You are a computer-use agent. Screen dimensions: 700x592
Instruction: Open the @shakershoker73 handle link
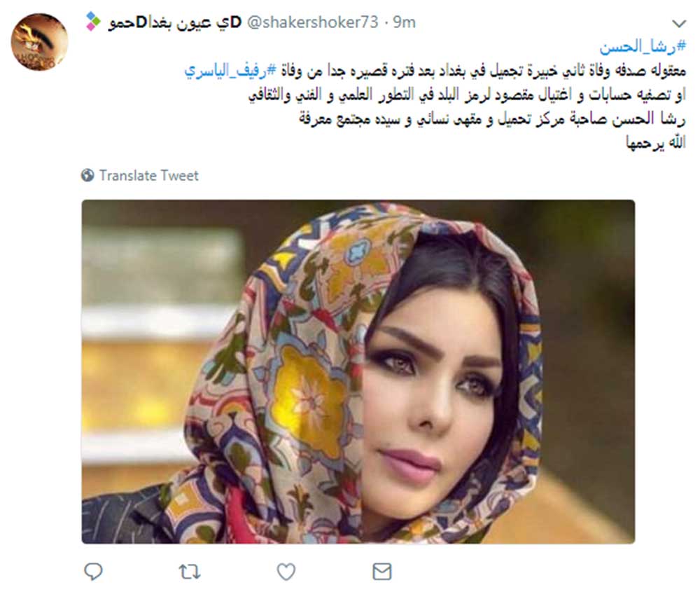click(x=312, y=22)
